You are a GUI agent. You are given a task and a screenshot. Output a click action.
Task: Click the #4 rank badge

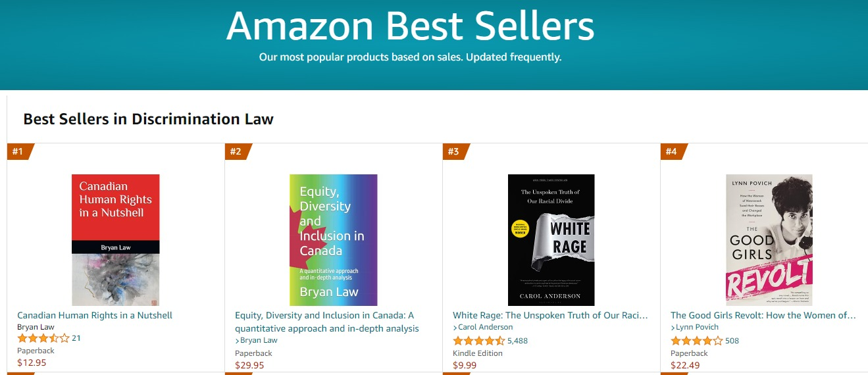click(x=671, y=152)
